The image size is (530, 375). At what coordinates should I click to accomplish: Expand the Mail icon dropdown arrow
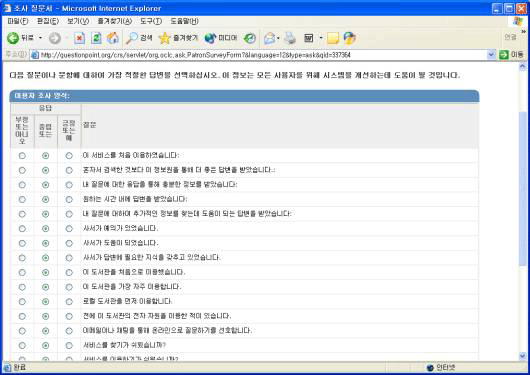278,38
